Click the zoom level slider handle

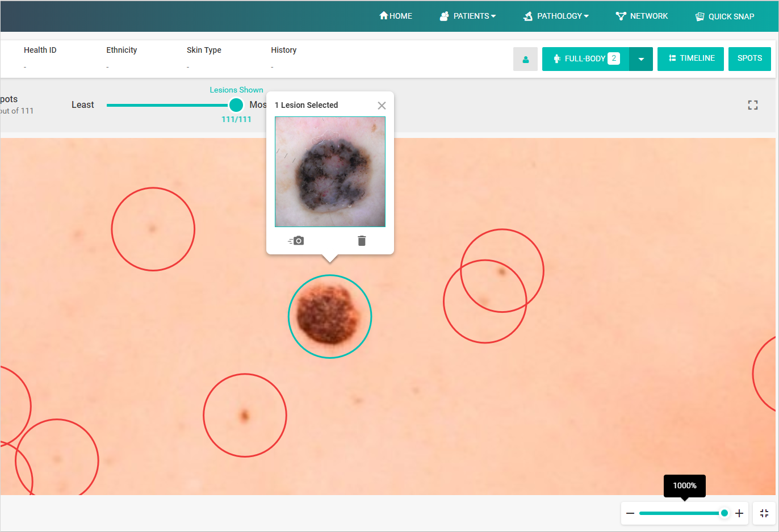click(x=724, y=513)
